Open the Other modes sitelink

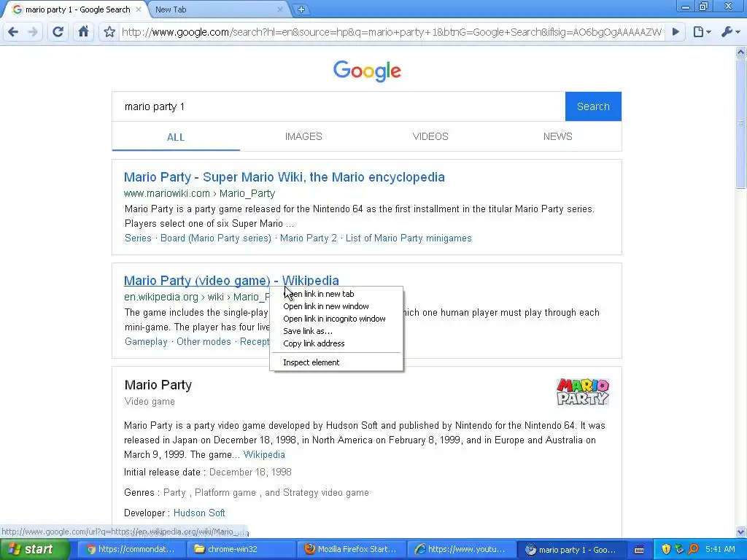(x=204, y=342)
